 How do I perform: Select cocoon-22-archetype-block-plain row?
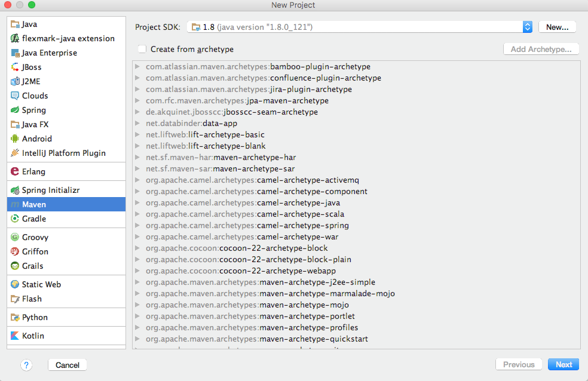pyautogui.click(x=356, y=259)
